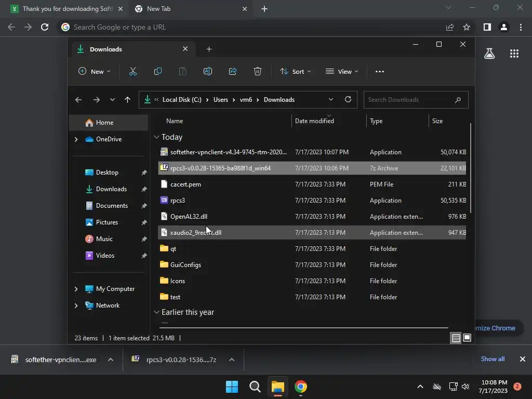Show hidden system tray icons

pyautogui.click(x=420, y=387)
